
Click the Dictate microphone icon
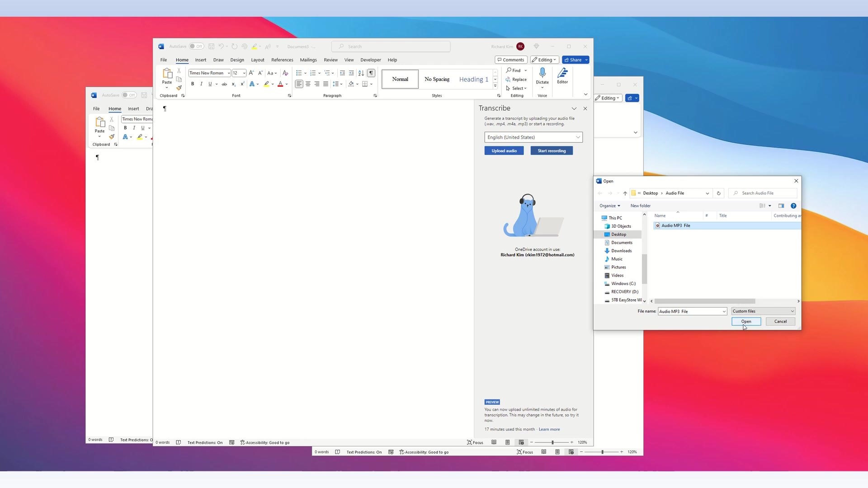[542, 73]
